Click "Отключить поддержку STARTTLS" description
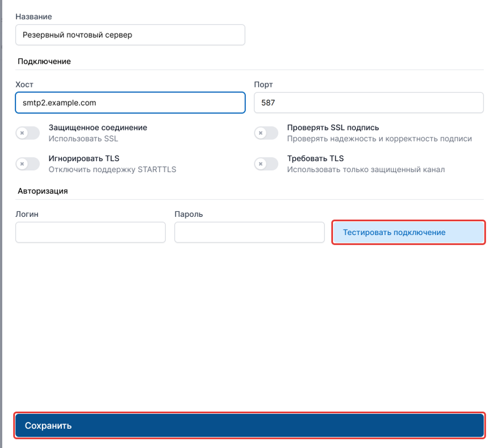The height and width of the screenshot is (448, 497). tap(112, 170)
